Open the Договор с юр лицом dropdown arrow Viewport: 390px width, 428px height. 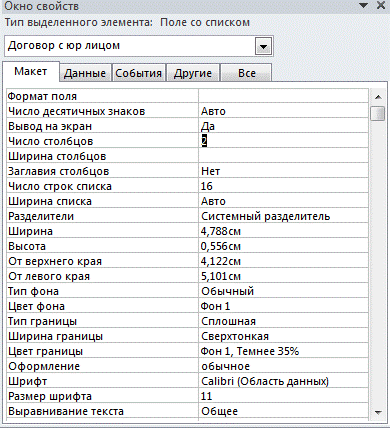[263, 46]
